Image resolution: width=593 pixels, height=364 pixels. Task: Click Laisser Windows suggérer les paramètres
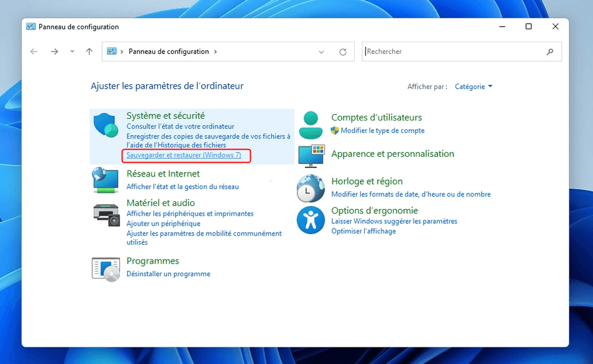(x=394, y=221)
